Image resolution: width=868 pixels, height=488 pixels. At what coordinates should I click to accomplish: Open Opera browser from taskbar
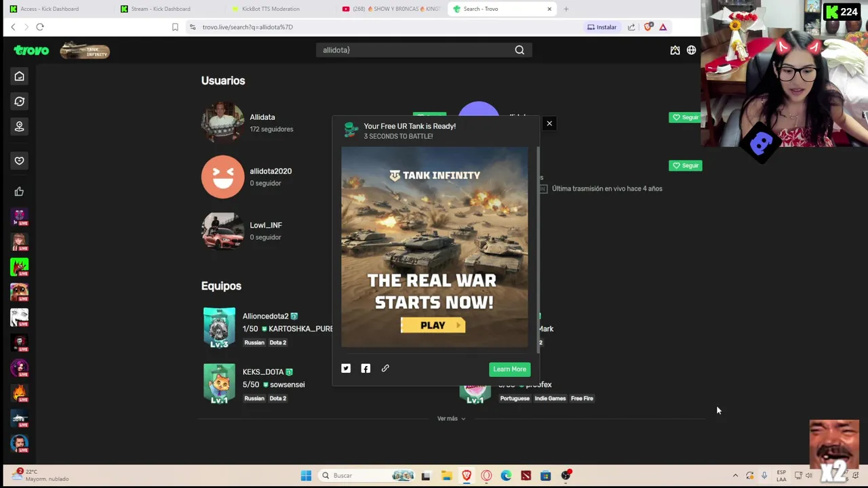[x=486, y=476]
